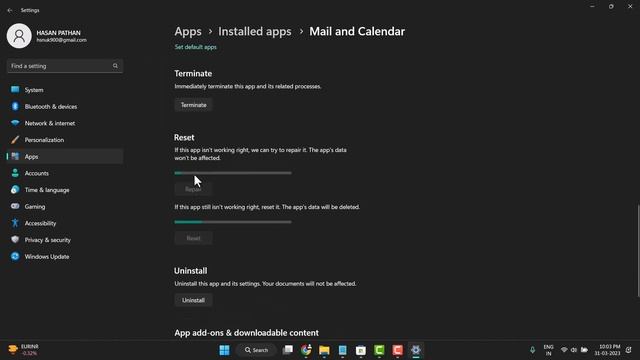Click the Bluetooth icon in sidebar
The image size is (640, 360).
pos(15,107)
